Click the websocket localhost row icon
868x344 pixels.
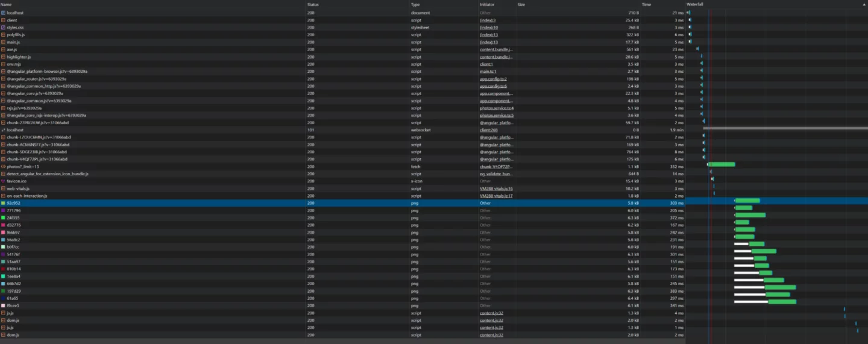coord(3,130)
